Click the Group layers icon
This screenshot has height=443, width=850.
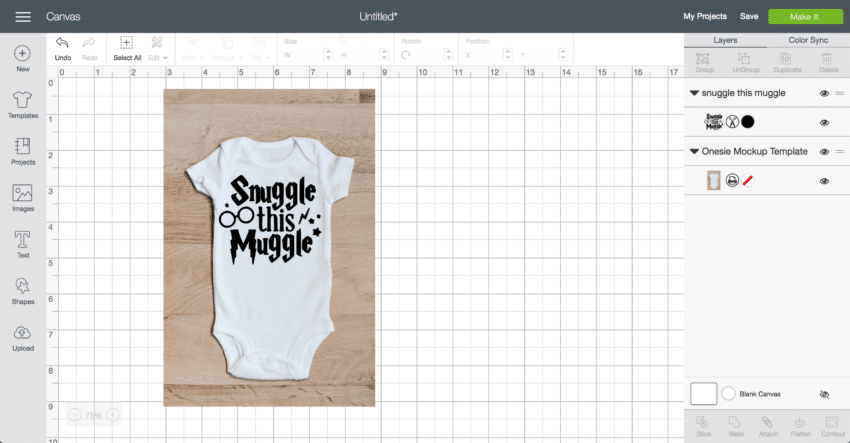tap(704, 62)
